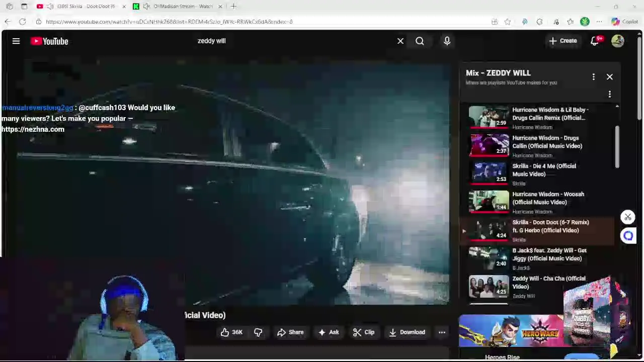The image size is (644, 362).
Task: Play Hurricane Wisdom - Drugs Callin video
Action: pos(536,145)
